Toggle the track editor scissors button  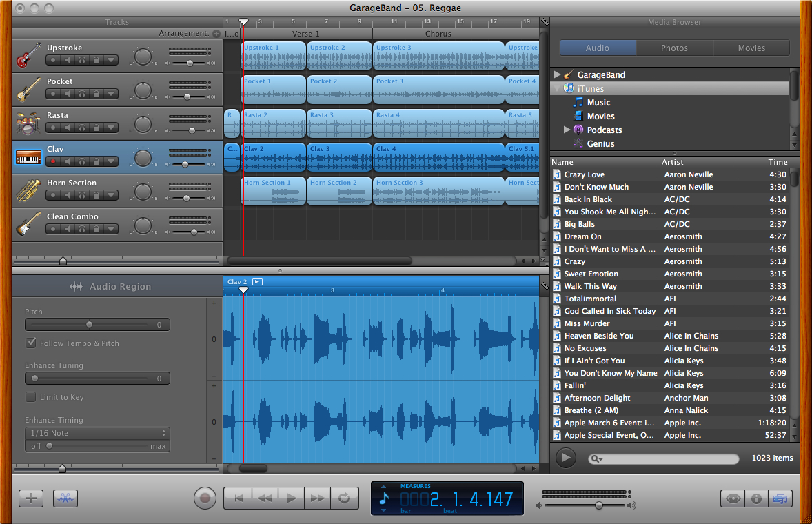coord(65,498)
